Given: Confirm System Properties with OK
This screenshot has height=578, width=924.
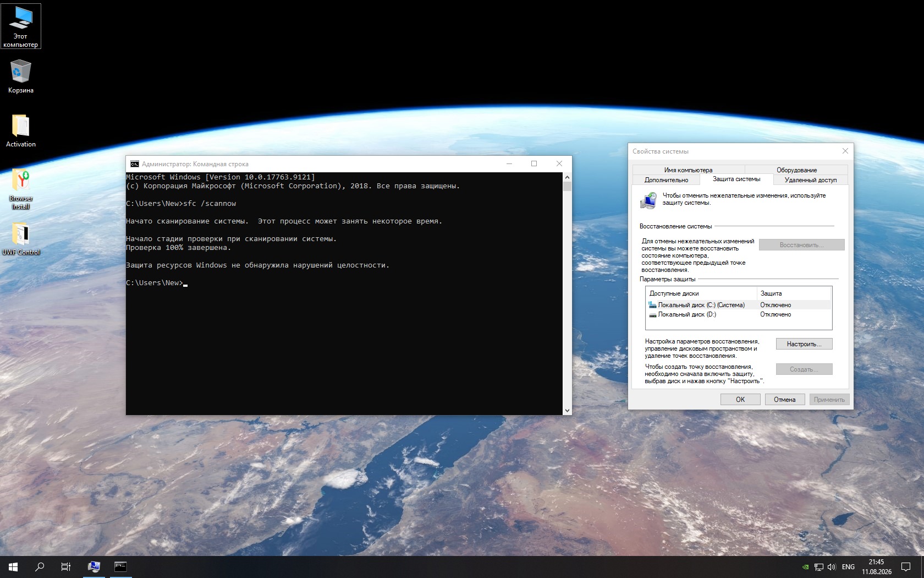Looking at the screenshot, I should (740, 400).
